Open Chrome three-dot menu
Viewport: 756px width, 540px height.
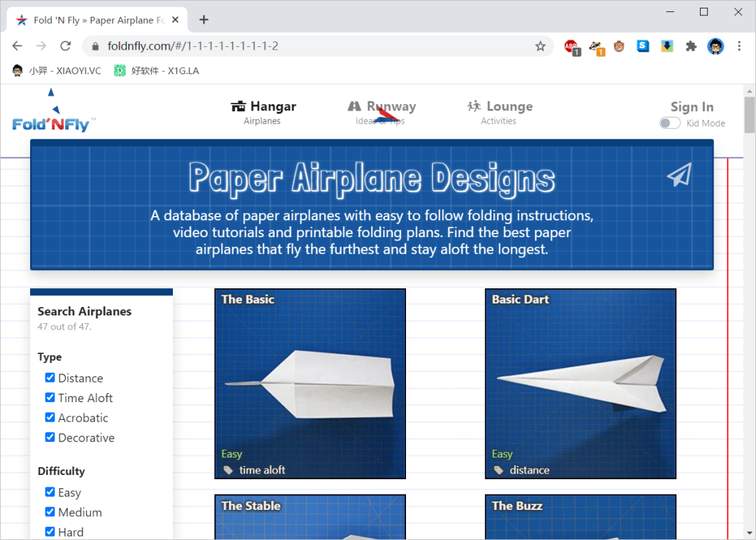point(739,46)
